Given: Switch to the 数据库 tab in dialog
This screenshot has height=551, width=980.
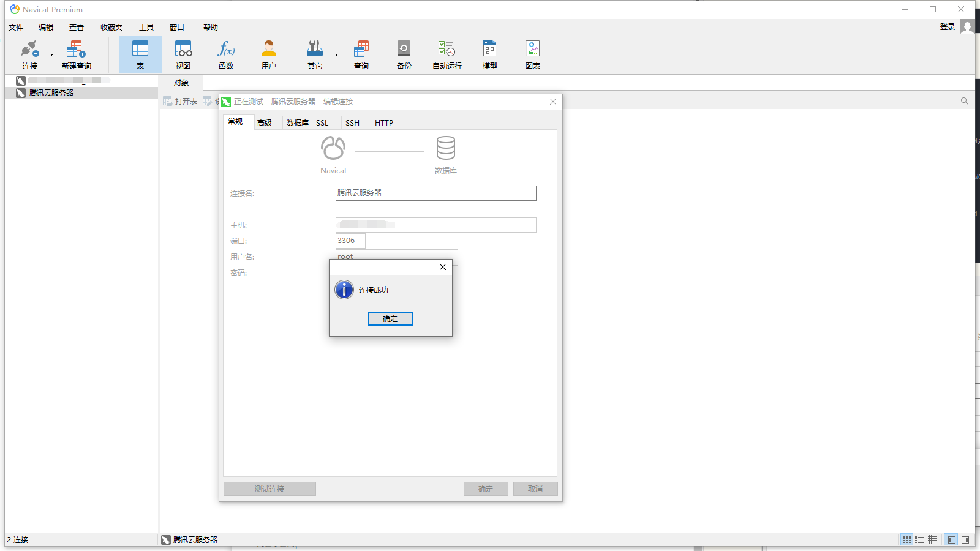Looking at the screenshot, I should click(298, 123).
